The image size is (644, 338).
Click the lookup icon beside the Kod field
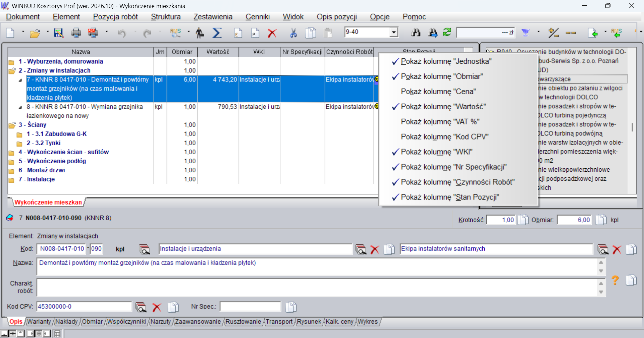144,249
